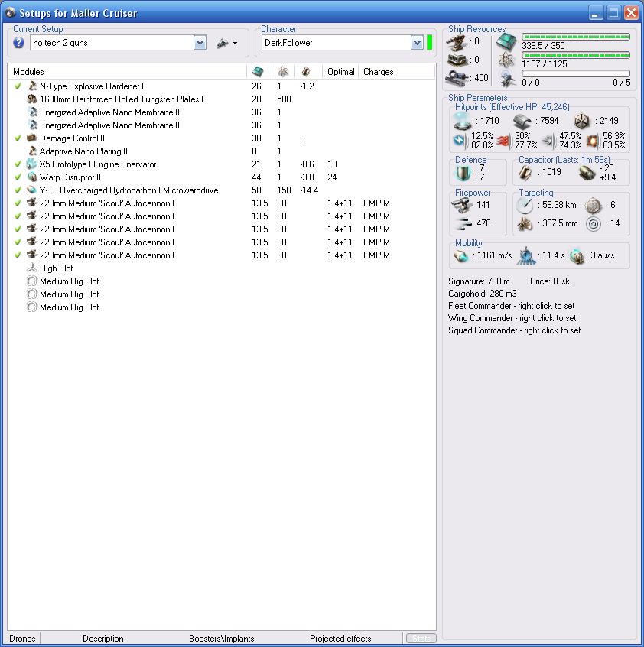Viewport: 644px width, 647px height.
Task: Open the Boosters\Implants tab
Action: tap(222, 639)
